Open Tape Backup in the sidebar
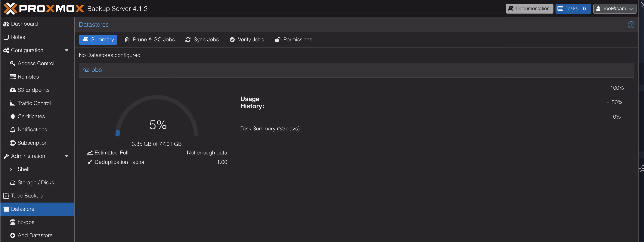The image size is (644, 242). (26, 196)
